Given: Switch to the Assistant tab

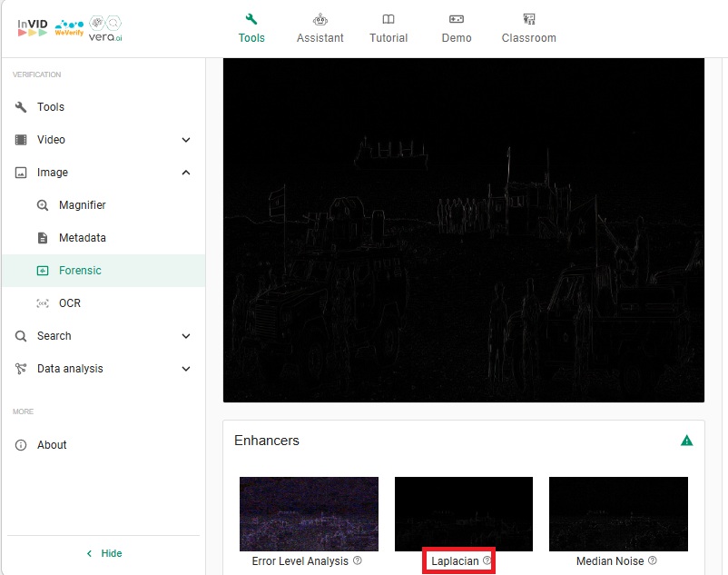Looking at the screenshot, I should [x=320, y=28].
